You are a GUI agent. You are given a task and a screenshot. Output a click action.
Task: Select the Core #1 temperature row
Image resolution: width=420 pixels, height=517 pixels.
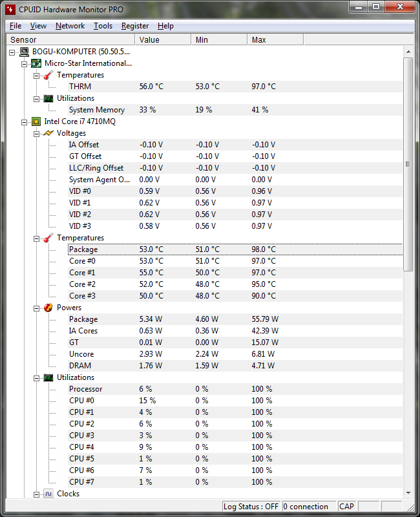point(235,273)
